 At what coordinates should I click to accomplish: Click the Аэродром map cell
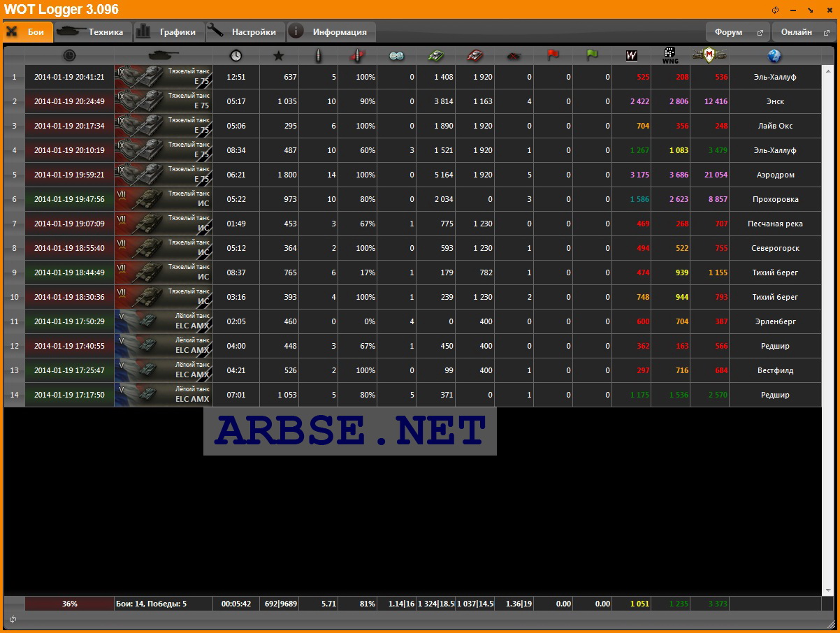click(x=775, y=175)
